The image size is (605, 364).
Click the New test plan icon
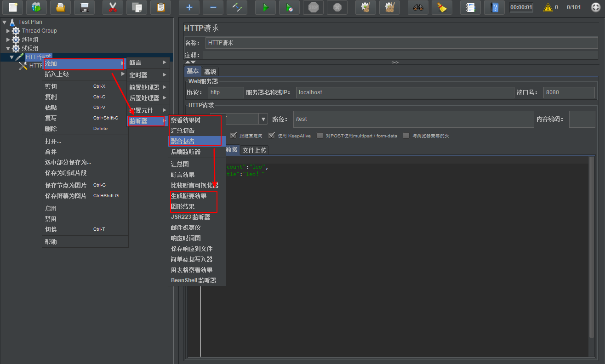[13, 7]
